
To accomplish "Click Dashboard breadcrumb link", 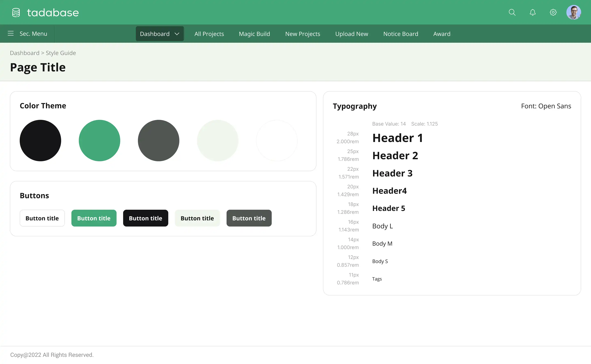I will click(25, 53).
